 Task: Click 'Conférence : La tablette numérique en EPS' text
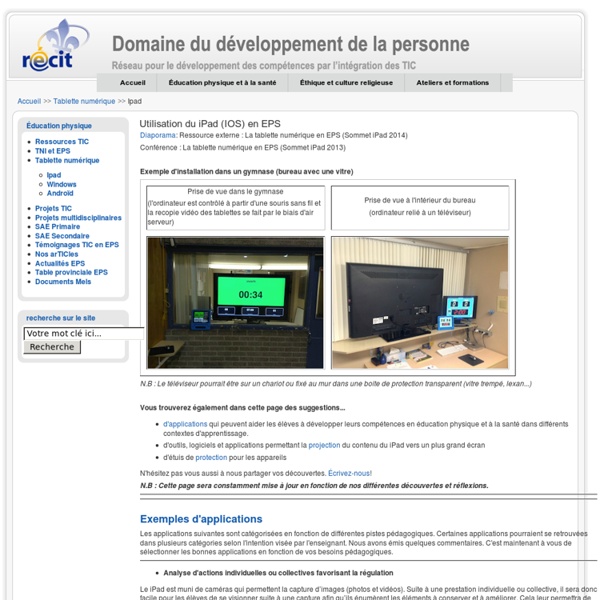coord(243,148)
